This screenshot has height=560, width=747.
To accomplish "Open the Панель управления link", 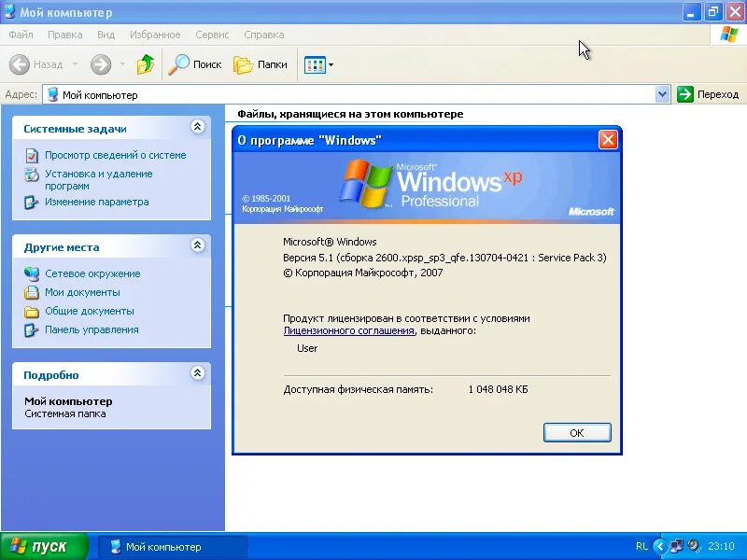I will click(92, 329).
